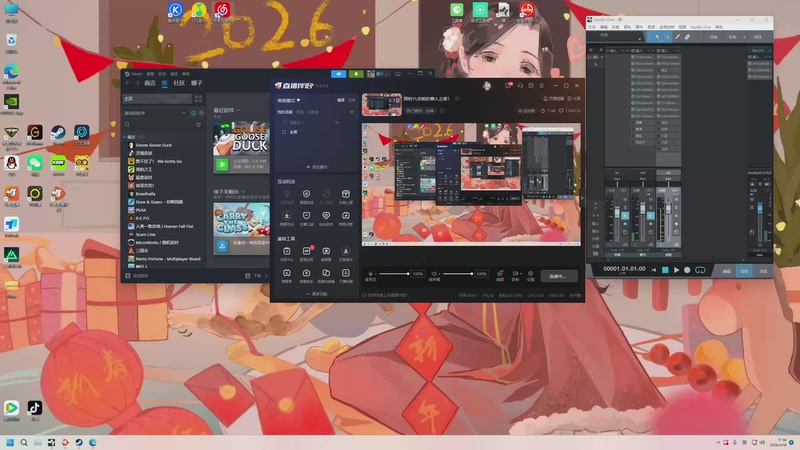Click the Stop button in Studio One transport

point(665,270)
